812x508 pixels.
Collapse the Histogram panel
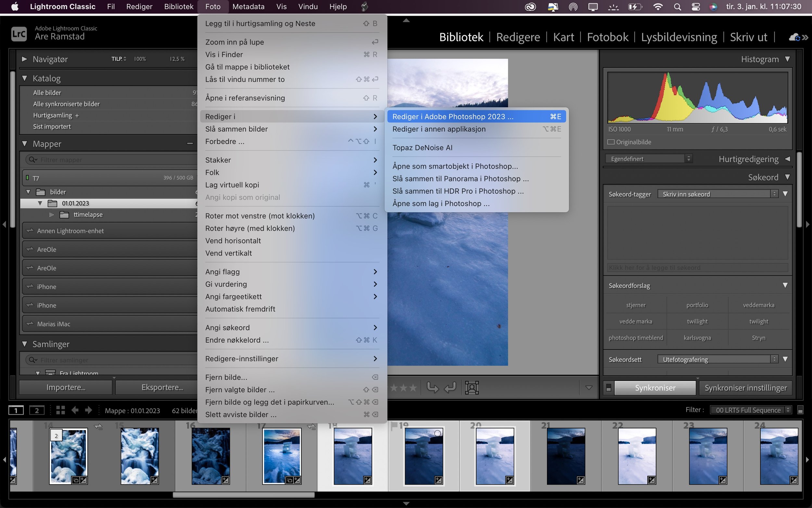pos(788,59)
